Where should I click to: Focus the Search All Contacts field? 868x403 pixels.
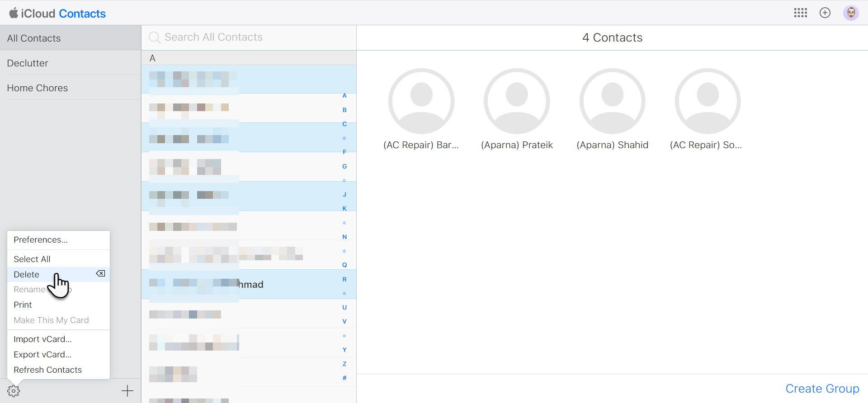tap(249, 37)
